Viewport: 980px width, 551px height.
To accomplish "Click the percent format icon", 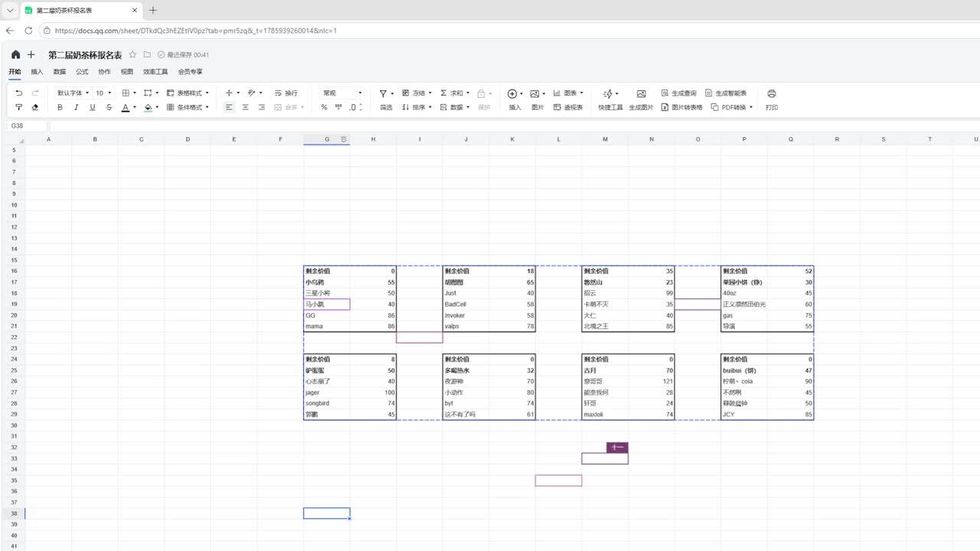I will pos(324,108).
